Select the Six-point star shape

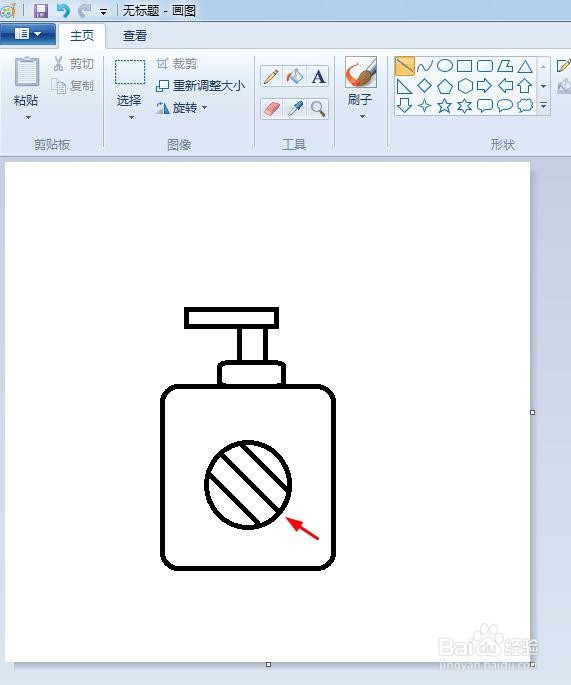[464, 106]
